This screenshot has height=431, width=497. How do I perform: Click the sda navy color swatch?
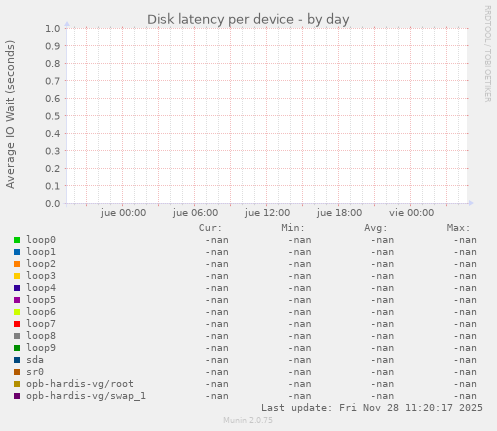point(17,360)
